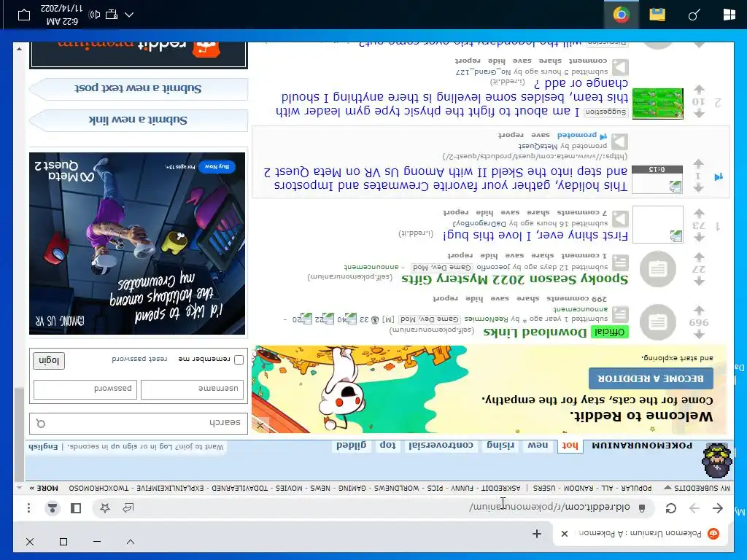This screenshot has width=747, height=560.
Task: Expand the Download Links post text
Action: click(x=620, y=314)
